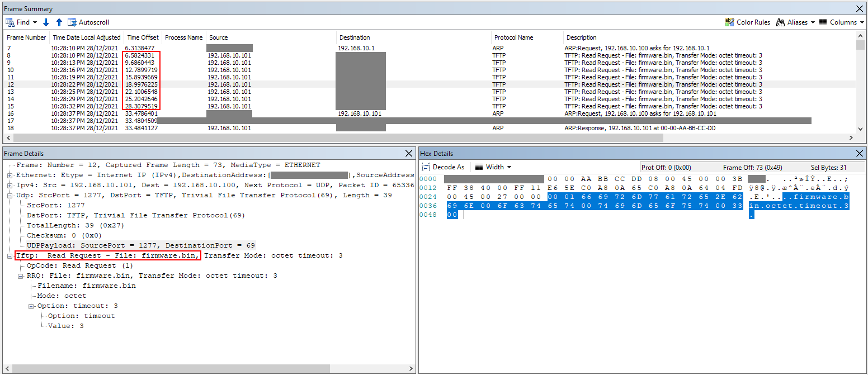Select the OpCode: Read Request line

(80, 266)
